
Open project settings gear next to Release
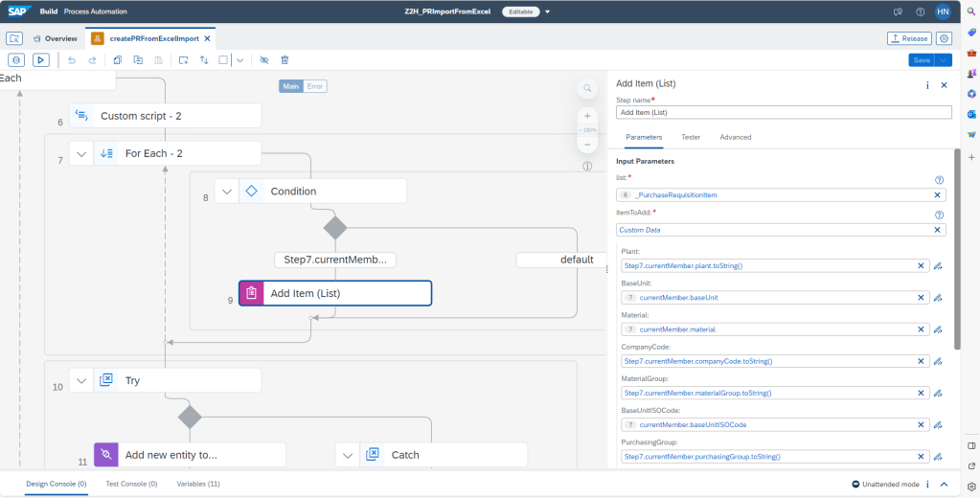[x=944, y=38]
